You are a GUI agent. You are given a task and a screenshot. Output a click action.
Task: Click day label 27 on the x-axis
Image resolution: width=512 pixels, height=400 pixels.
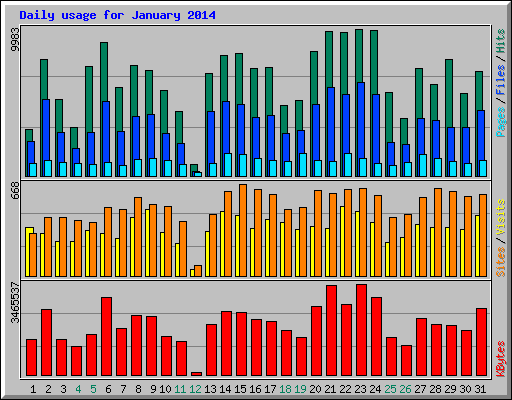(420, 389)
